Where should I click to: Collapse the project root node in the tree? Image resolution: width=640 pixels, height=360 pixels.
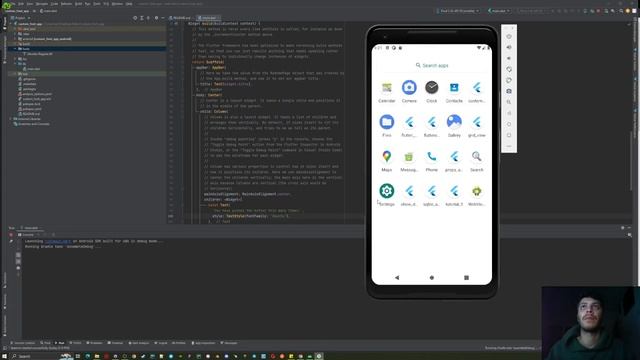tap(11, 24)
